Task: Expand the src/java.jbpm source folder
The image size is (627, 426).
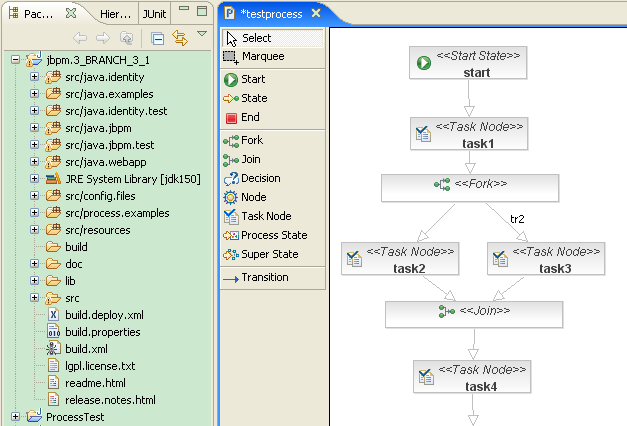Action: coord(35,128)
